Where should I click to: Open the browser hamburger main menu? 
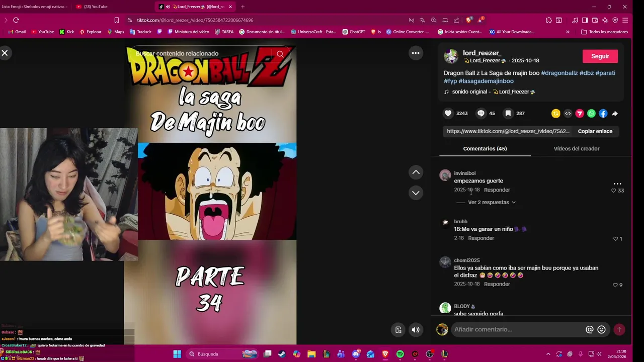pos(625,20)
